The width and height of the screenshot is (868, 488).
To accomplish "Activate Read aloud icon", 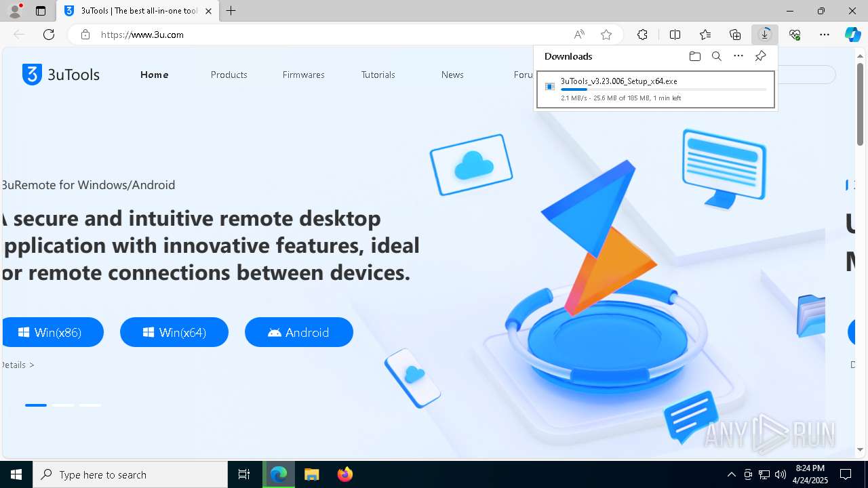I will tap(579, 35).
